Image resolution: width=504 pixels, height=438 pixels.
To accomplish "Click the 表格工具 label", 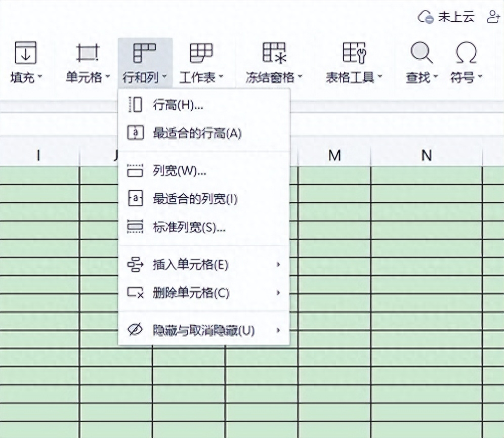I will [350, 77].
